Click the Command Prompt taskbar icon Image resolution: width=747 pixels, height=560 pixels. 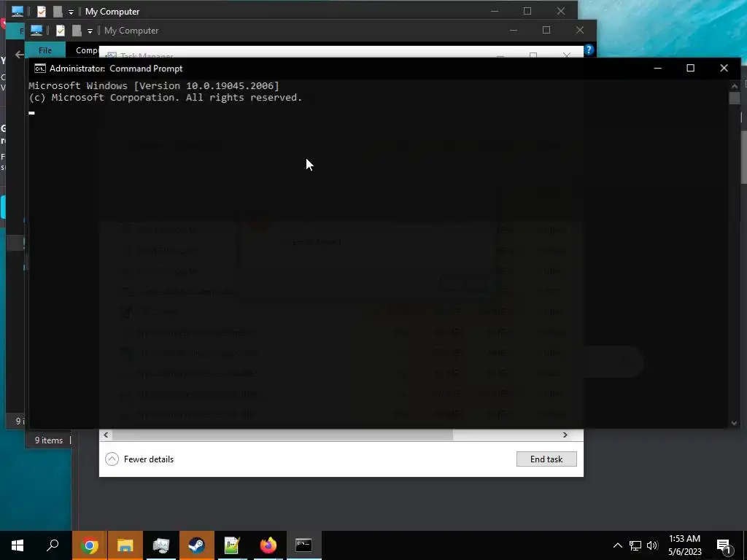pos(303,545)
